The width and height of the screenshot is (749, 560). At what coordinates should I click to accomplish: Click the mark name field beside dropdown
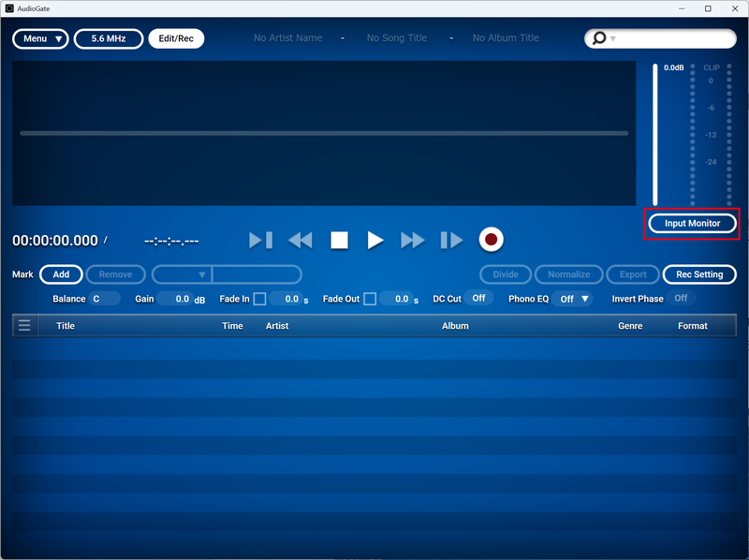click(x=257, y=274)
